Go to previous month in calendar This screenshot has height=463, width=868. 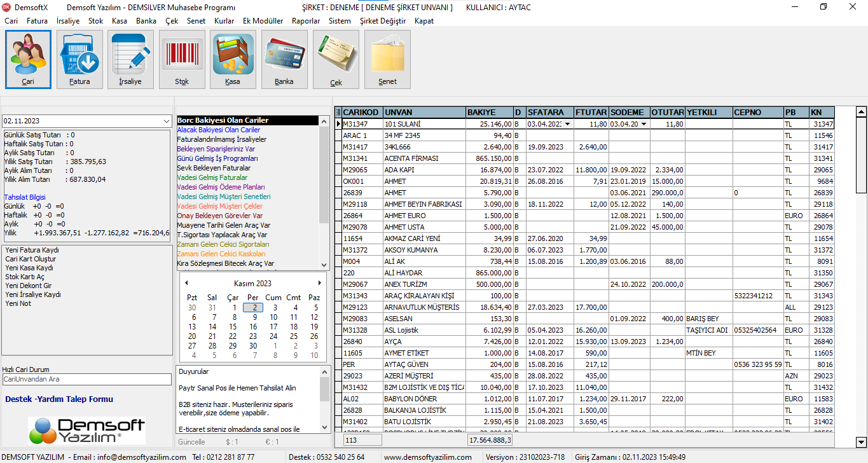click(186, 283)
